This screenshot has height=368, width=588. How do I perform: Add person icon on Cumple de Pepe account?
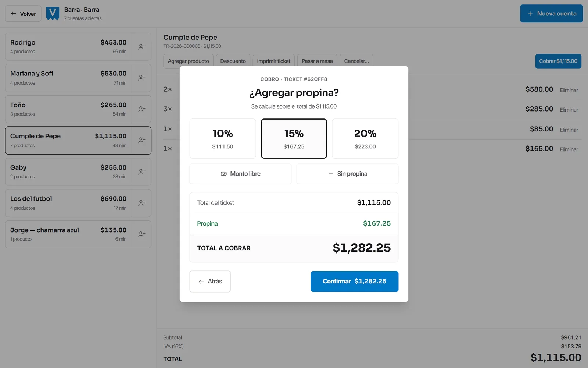141,141
